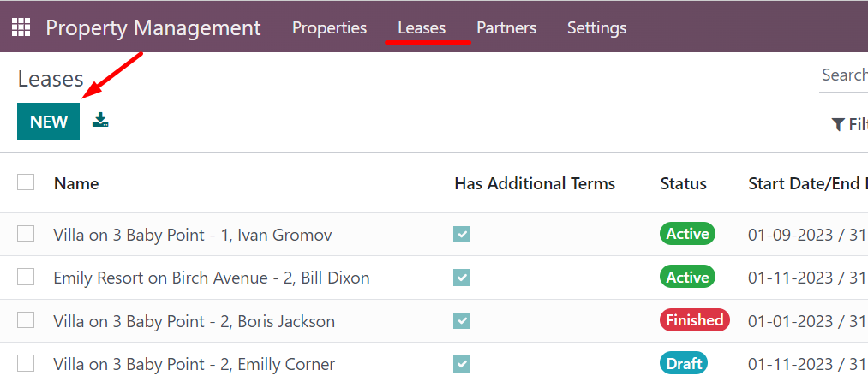The height and width of the screenshot is (382, 868).
Task: Open the Partners menu
Action: 506,27
